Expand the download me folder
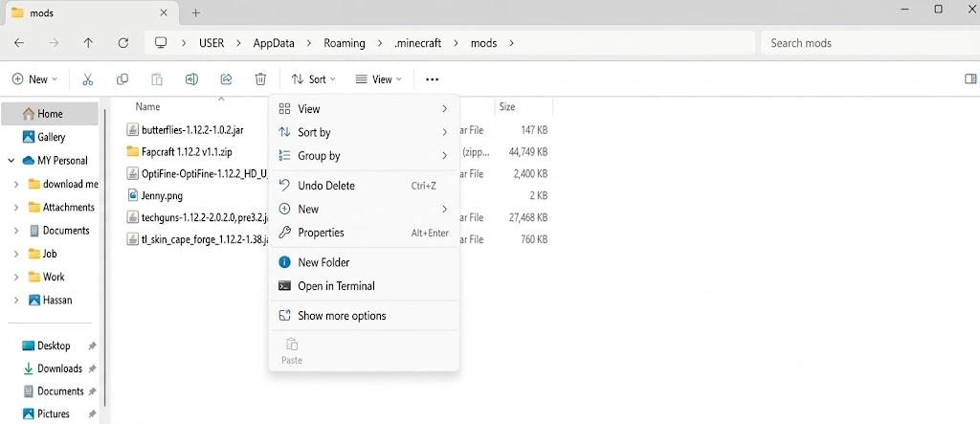Screen dimensions: 980x424 (x=16, y=185)
